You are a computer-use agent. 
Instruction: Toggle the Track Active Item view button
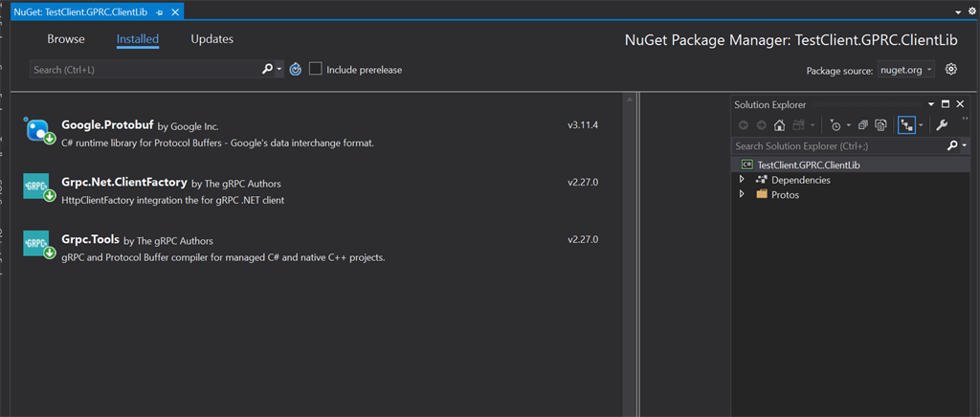[x=905, y=125]
